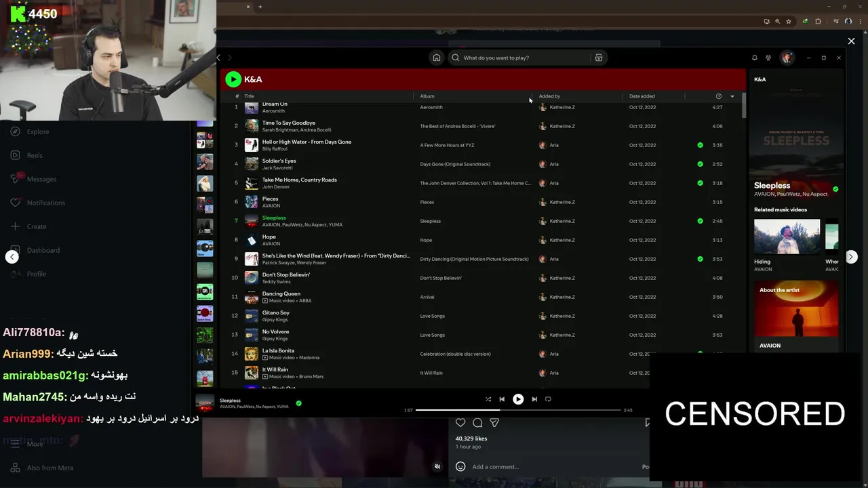Play the K&A playlist with the green button

[x=233, y=79]
